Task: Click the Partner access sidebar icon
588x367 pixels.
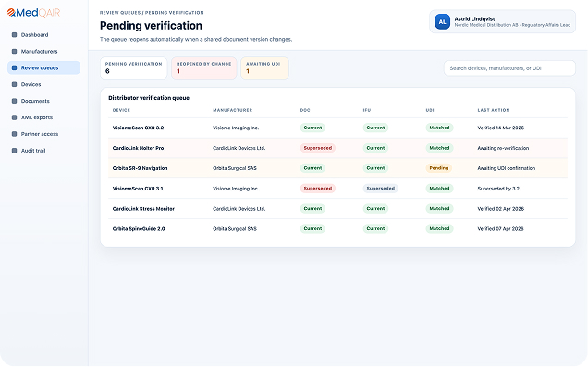Action: pos(14,134)
